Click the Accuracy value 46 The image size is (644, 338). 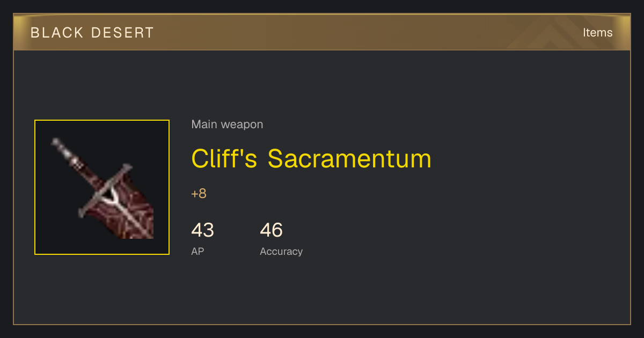[x=271, y=230]
